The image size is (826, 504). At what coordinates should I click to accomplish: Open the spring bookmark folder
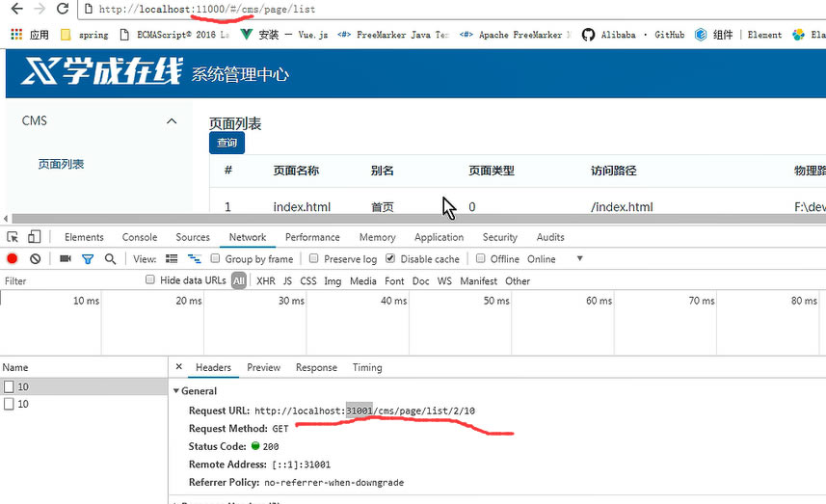pos(84,35)
